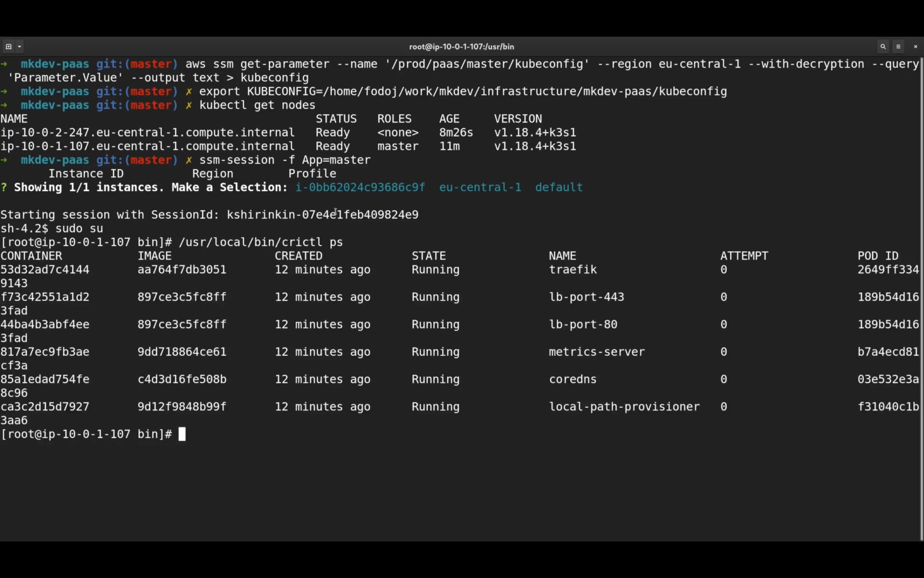Image resolution: width=924 pixels, height=578 pixels.
Task: Click the Profile header label
Action: [312, 174]
